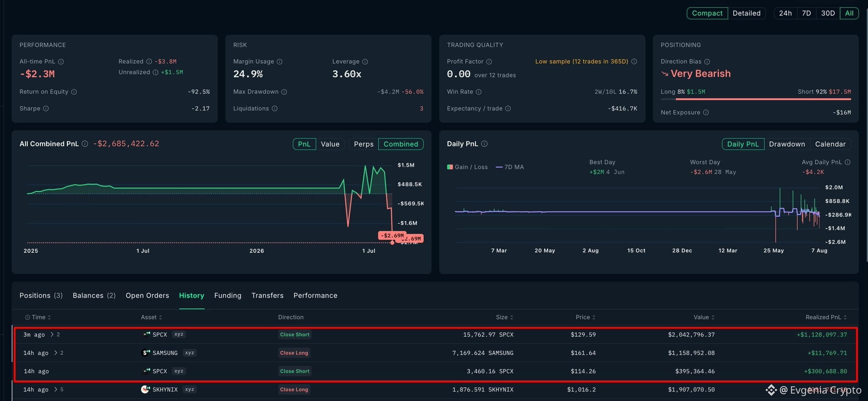Click the info icon beside All-time PnL
The height and width of the screenshot is (401, 868).
tap(61, 61)
